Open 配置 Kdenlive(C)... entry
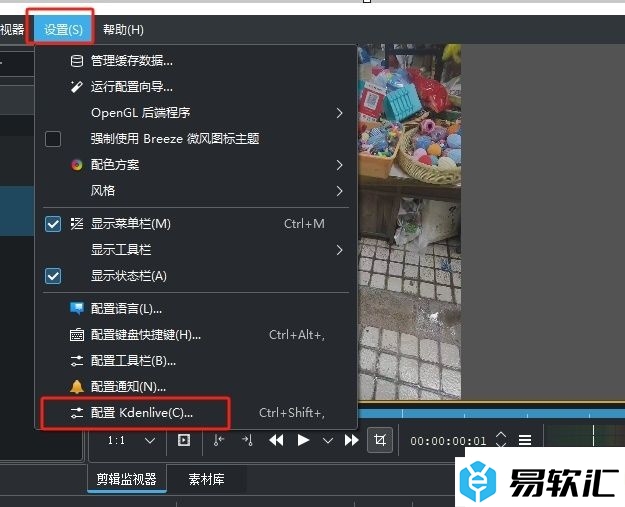The image size is (625, 507). point(196,413)
